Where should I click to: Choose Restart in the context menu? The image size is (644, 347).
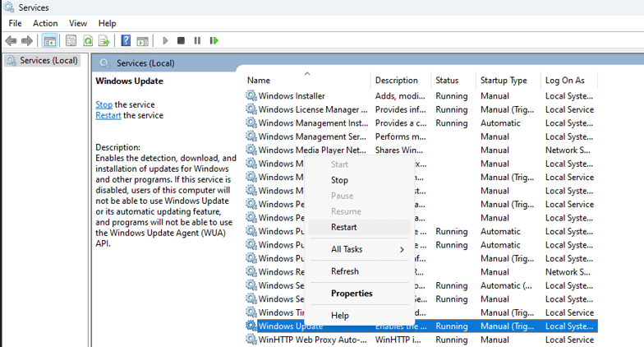pos(360,227)
